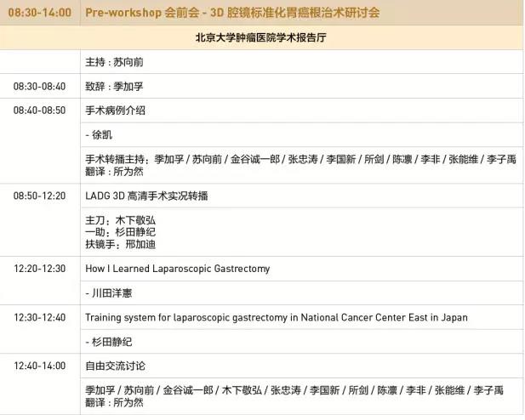This screenshot has height=420, width=525.
Task: Click the 08:40-08:50 time slot
Action: tap(39, 111)
